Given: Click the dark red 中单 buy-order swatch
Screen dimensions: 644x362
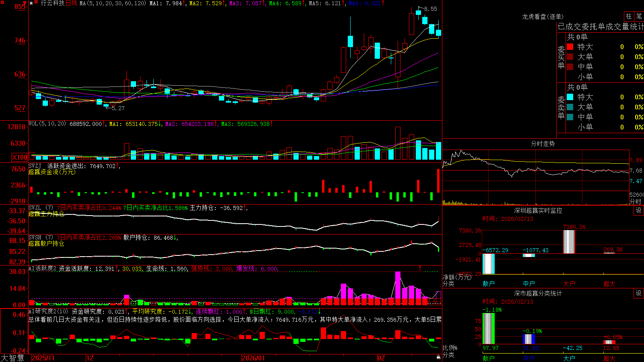Looking at the screenshot, I should coord(570,67).
